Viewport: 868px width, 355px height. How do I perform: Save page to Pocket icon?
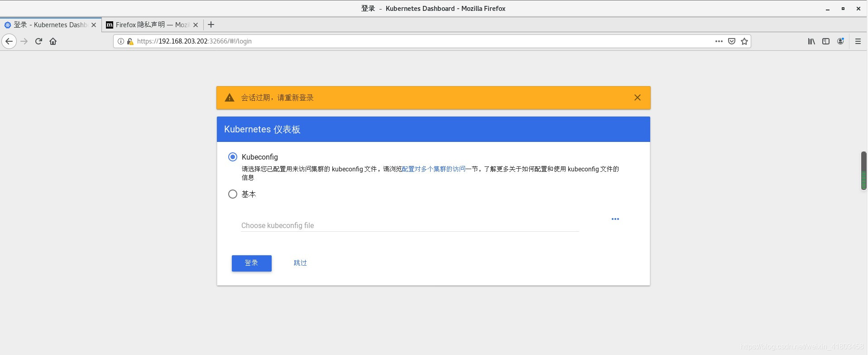pos(732,41)
